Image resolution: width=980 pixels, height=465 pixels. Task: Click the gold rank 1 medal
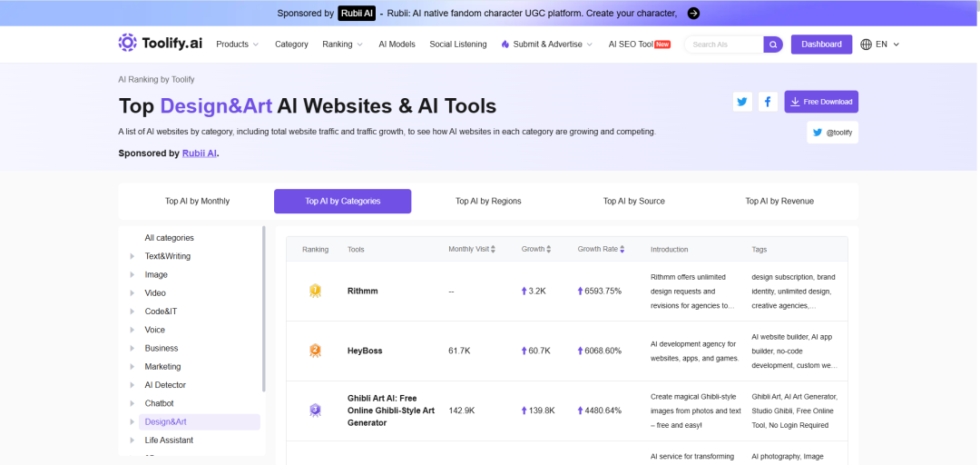[315, 291]
